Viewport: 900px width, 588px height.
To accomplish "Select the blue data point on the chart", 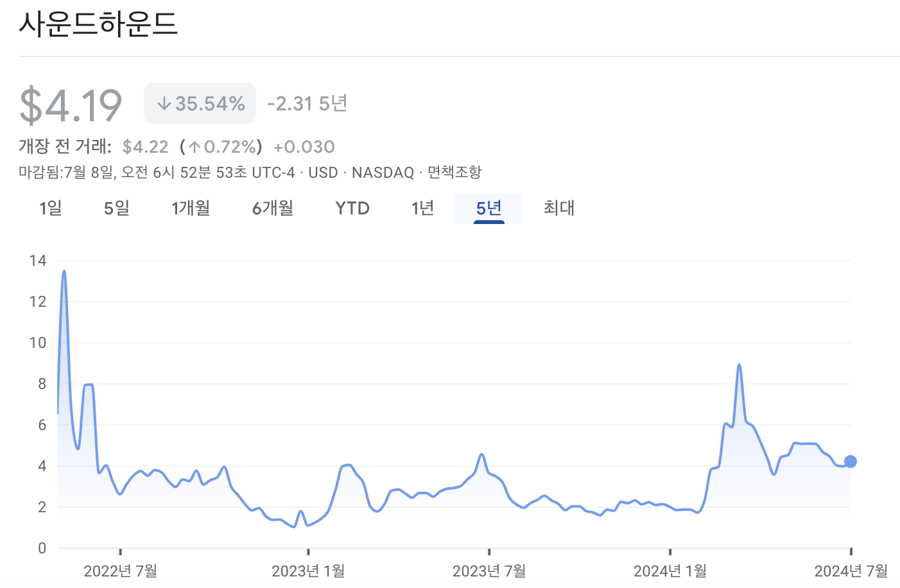I will [x=850, y=460].
